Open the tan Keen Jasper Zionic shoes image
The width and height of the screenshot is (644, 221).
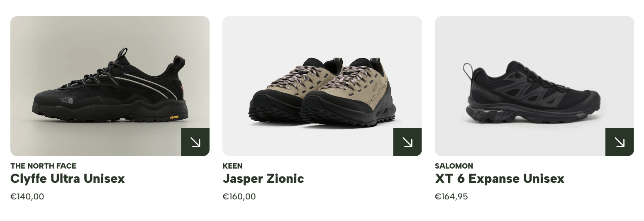tap(322, 86)
